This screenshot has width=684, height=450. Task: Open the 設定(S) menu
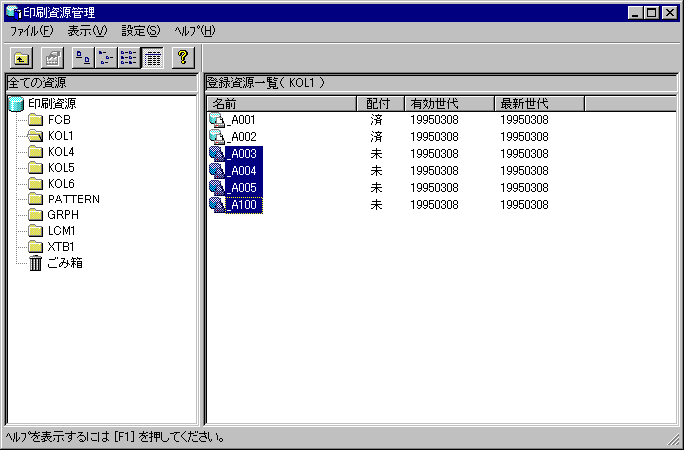coord(141,31)
